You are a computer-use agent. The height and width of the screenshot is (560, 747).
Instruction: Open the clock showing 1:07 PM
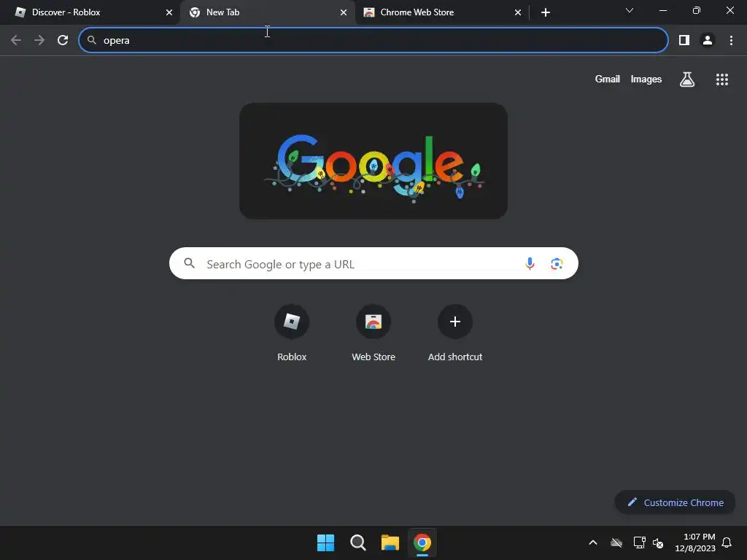(695, 542)
